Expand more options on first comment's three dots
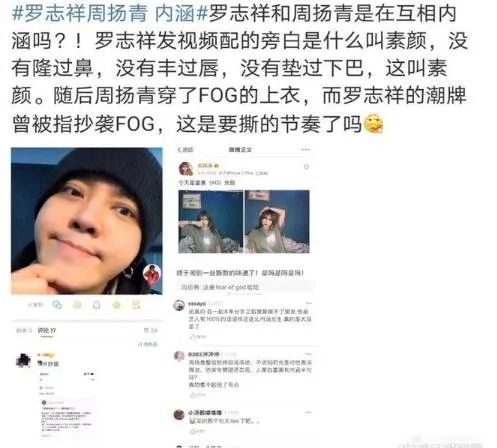497x448 pixels. (309, 303)
